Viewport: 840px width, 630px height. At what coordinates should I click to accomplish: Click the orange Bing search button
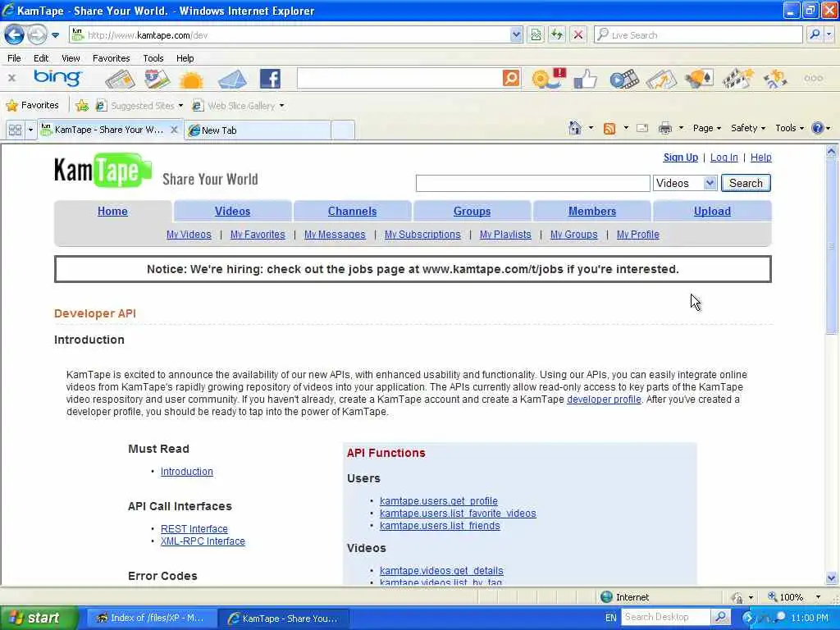(x=511, y=78)
